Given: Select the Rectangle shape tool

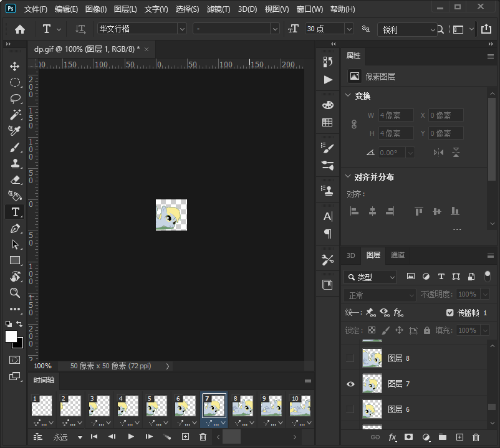Looking at the screenshot, I should tap(15, 260).
